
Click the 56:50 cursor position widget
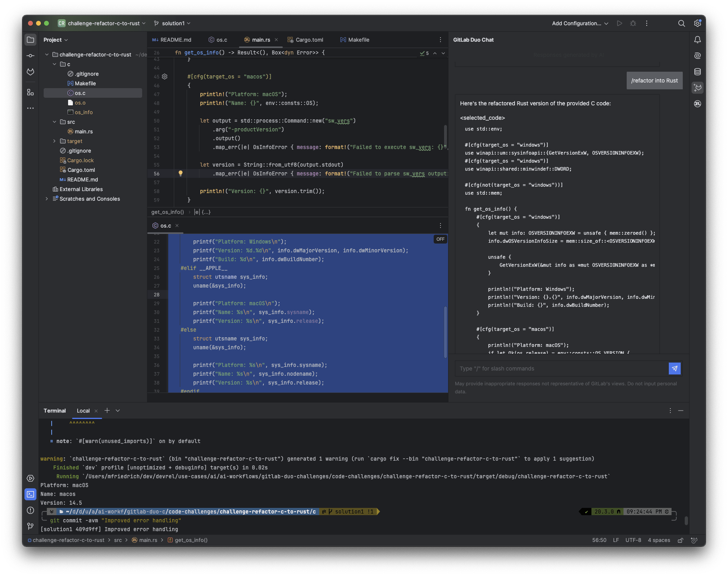(599, 540)
